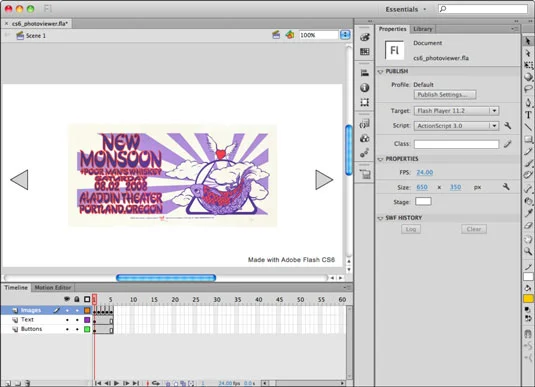Click the purple Text layer outline swatch

[x=87, y=320]
